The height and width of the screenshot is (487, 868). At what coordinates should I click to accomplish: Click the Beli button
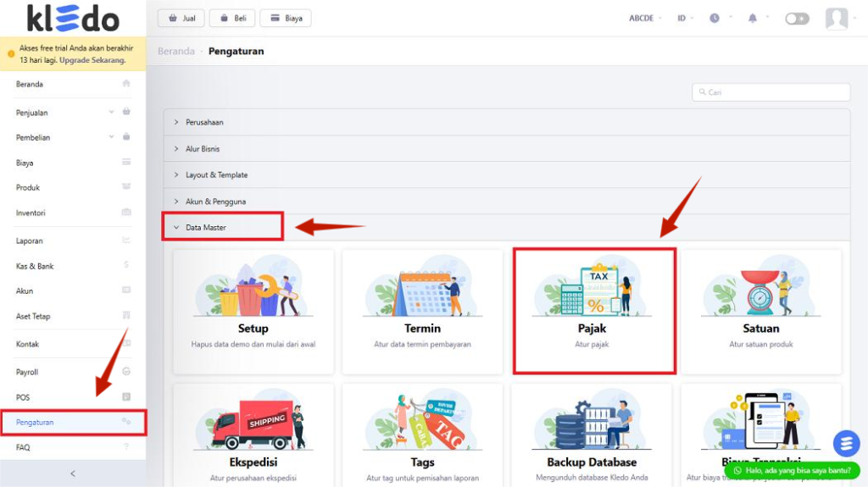coord(232,18)
